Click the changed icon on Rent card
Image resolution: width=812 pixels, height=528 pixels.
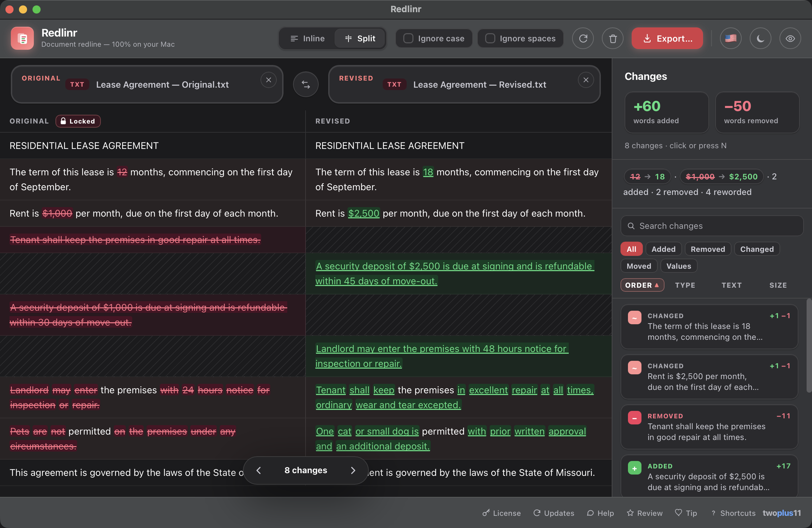coord(635,368)
